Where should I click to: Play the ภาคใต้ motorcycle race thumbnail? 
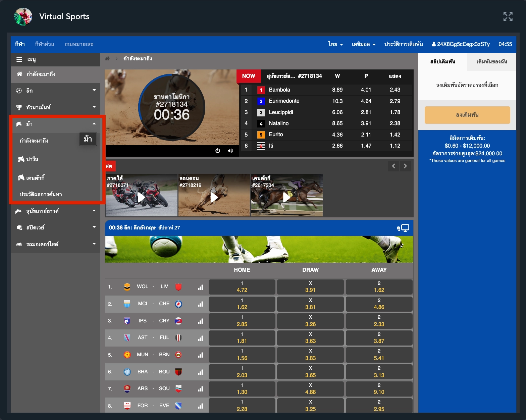coord(141,197)
